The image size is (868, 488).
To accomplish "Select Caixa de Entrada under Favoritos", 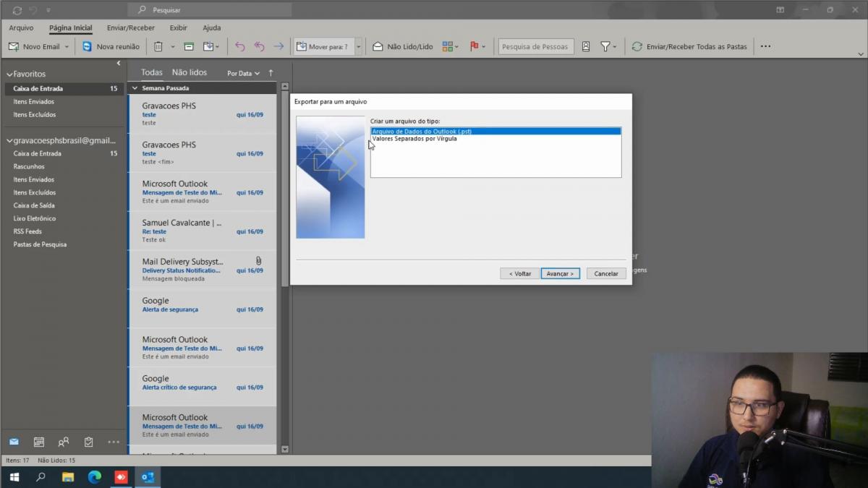I will point(64,88).
